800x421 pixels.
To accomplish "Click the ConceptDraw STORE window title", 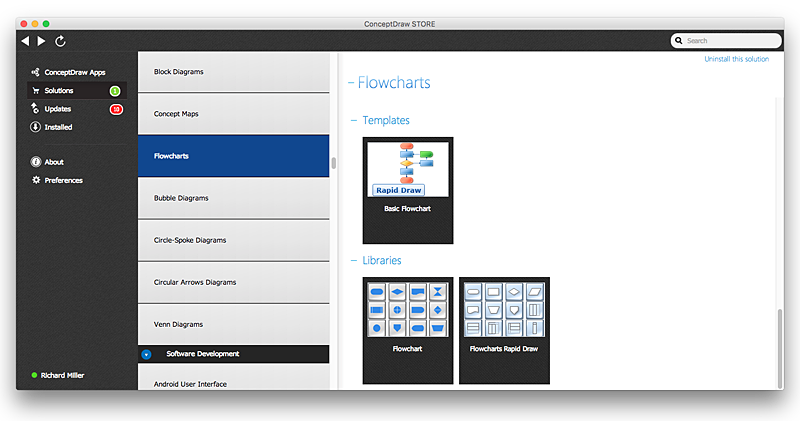I will tap(399, 24).
